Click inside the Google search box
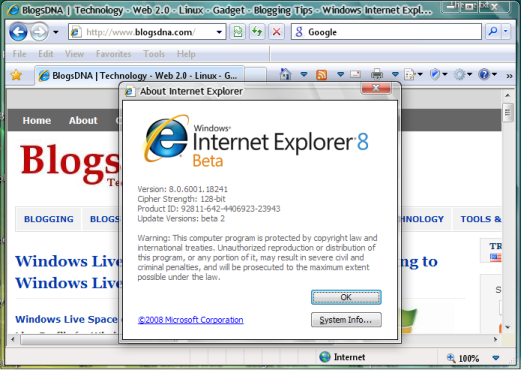 [386, 32]
